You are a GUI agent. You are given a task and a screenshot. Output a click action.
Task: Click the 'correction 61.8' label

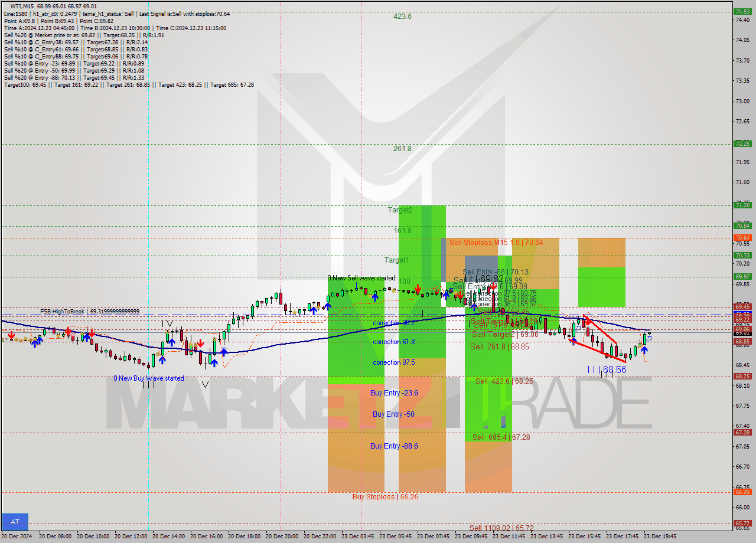(x=393, y=342)
